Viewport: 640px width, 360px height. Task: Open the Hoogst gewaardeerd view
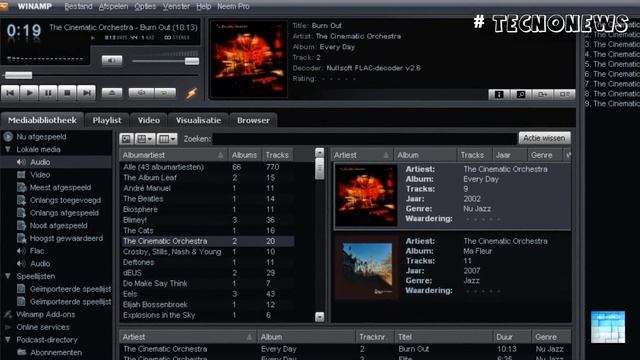click(66, 238)
